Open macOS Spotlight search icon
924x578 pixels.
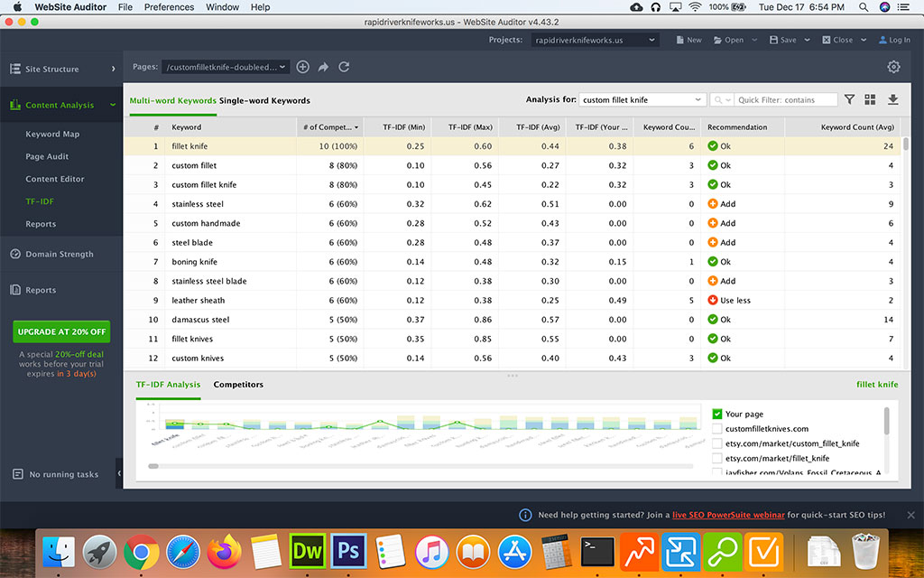click(x=864, y=7)
